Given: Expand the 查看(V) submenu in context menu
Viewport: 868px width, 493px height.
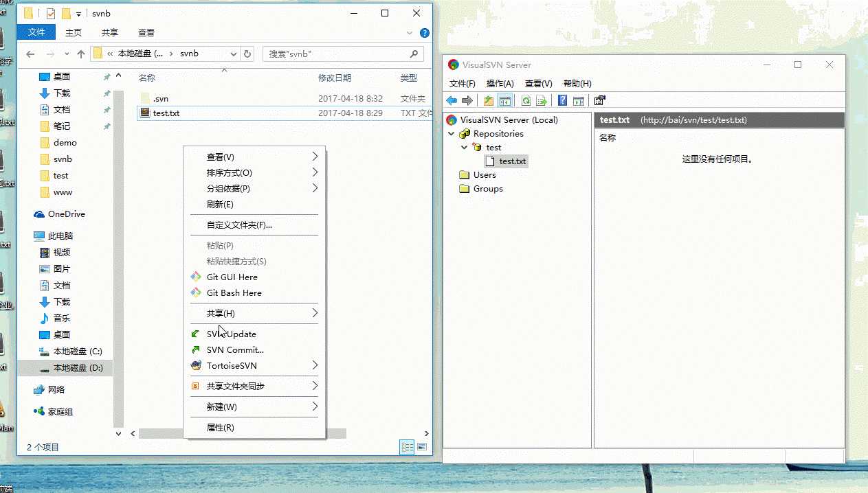Looking at the screenshot, I should click(x=254, y=157).
